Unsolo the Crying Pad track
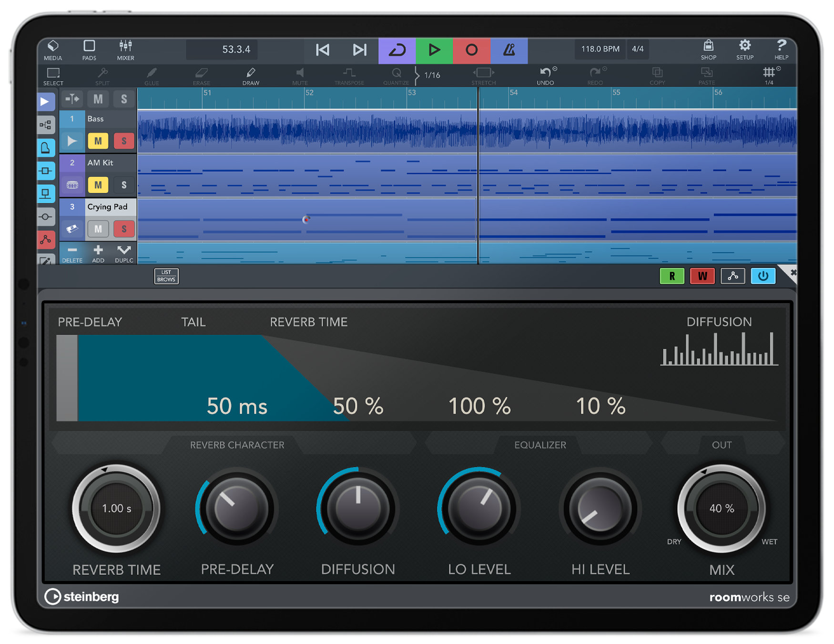 (x=124, y=229)
